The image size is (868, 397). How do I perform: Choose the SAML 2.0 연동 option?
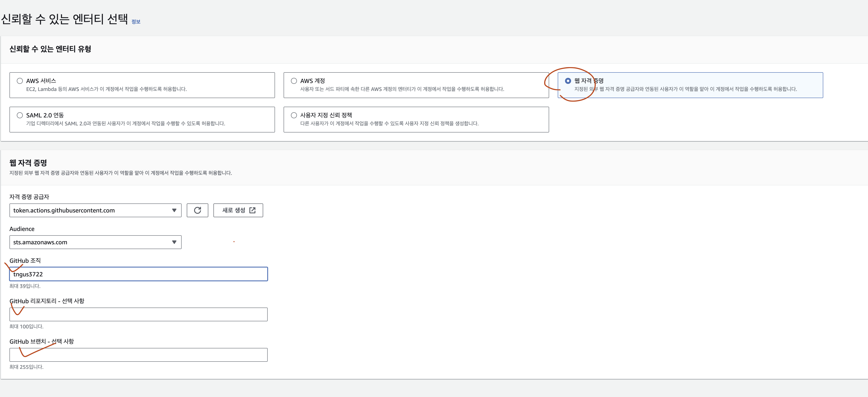(x=20, y=115)
